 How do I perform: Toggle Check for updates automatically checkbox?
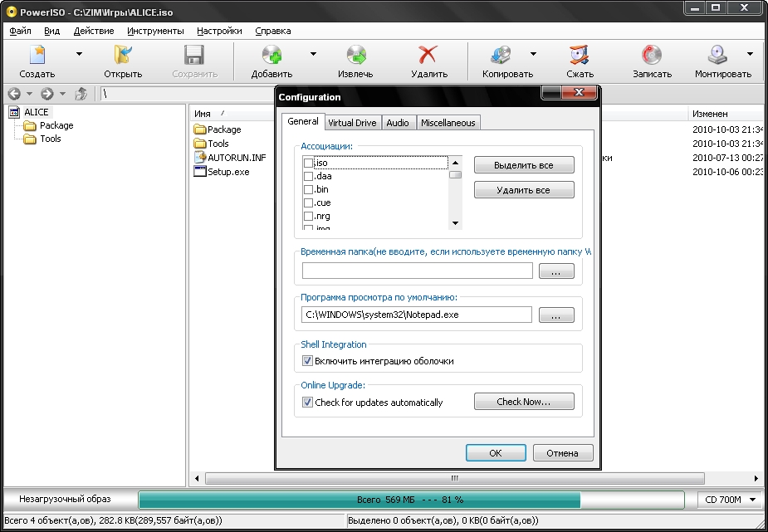click(x=307, y=403)
